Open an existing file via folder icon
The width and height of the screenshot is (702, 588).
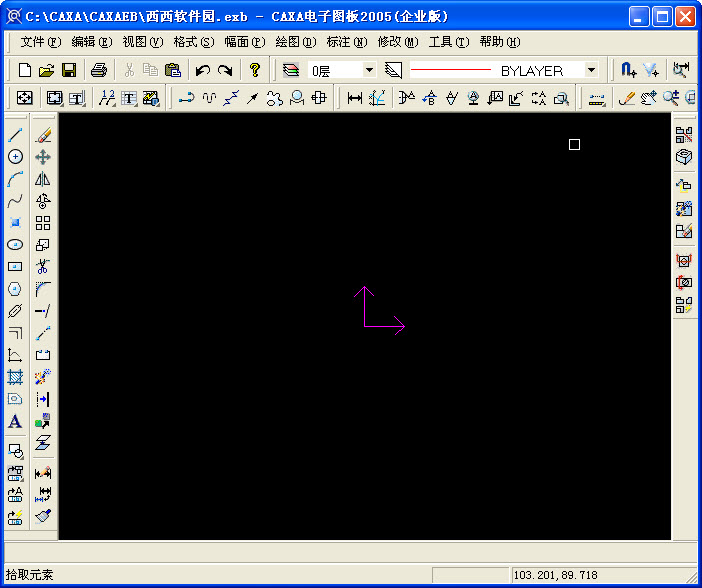47,70
